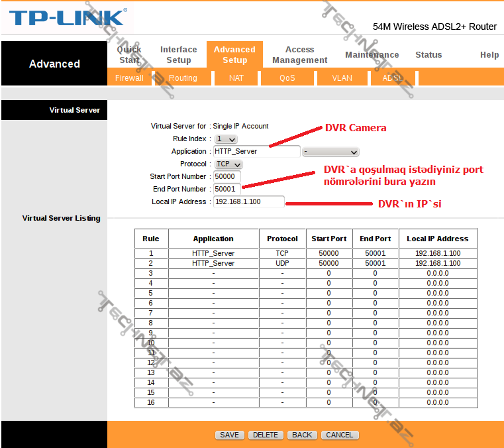The height and width of the screenshot is (448, 504).
Task: Expand the Rule Index dropdown
Action: click(x=226, y=139)
